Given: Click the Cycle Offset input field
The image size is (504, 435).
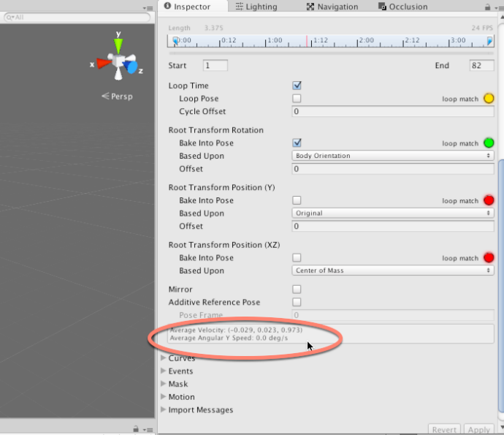Looking at the screenshot, I should (x=393, y=112).
